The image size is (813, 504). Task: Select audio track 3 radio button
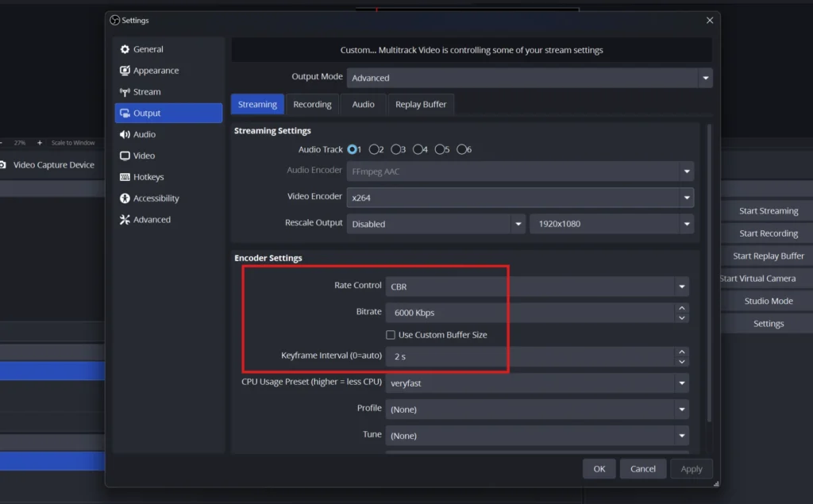point(395,149)
